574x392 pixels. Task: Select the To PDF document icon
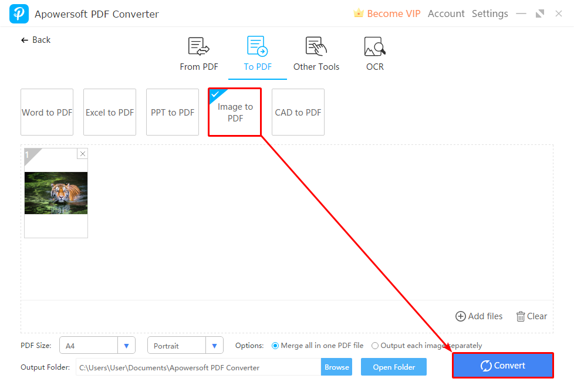(257, 46)
